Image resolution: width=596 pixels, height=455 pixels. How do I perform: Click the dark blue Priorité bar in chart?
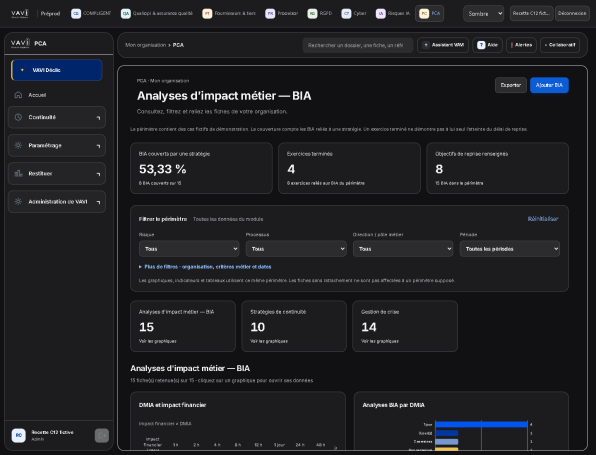447,433
